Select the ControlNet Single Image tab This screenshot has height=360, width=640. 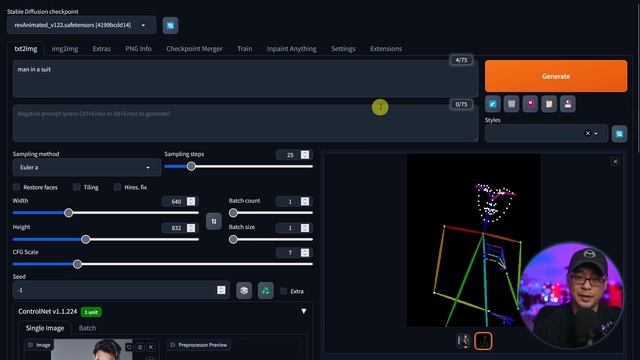pyautogui.click(x=45, y=328)
